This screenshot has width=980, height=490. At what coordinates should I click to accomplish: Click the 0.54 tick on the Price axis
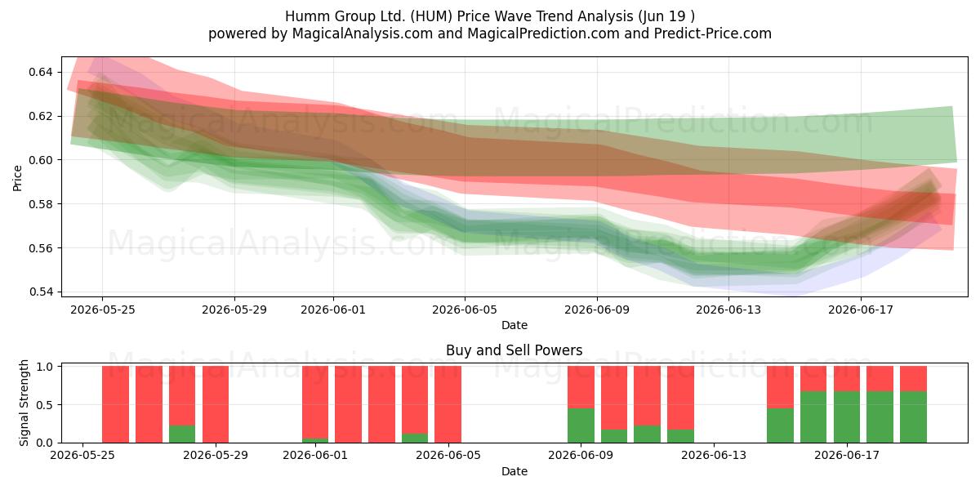40,292
